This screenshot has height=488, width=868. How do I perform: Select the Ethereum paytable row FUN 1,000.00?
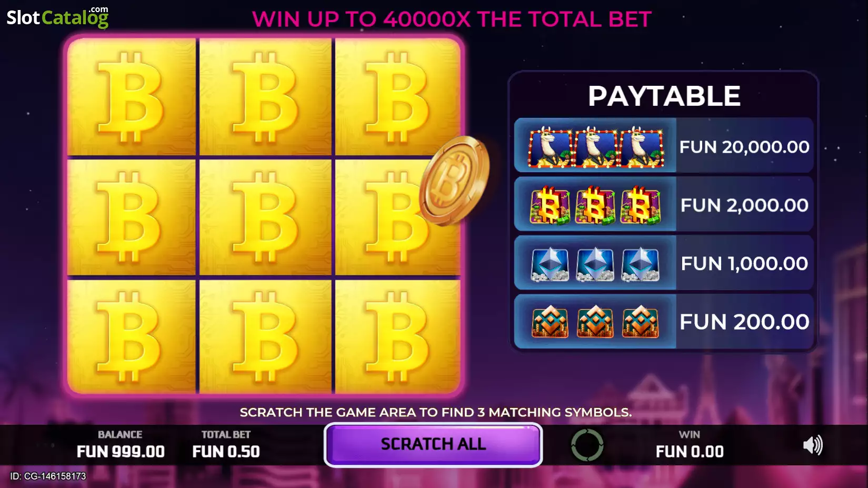(x=664, y=263)
